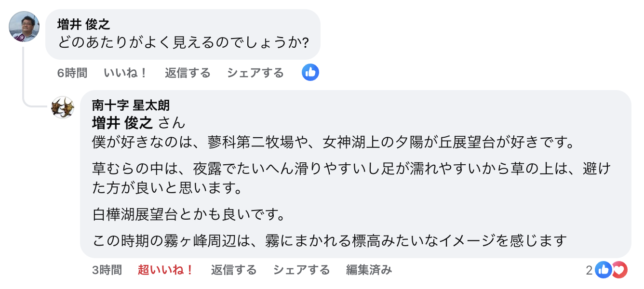Open the reaction count 2 on the reply
Viewport: 644px width, 289px height.
pos(589,270)
